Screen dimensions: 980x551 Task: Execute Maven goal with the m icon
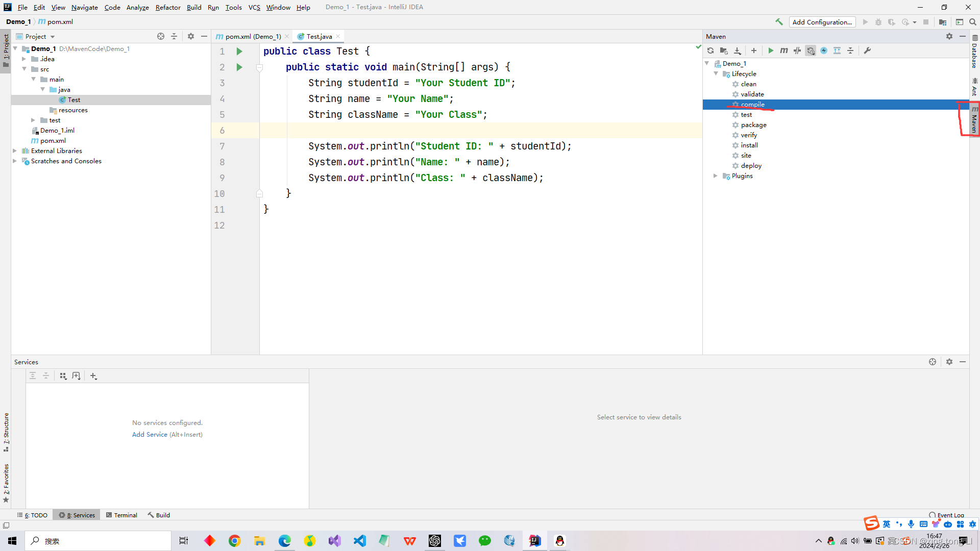click(x=784, y=51)
